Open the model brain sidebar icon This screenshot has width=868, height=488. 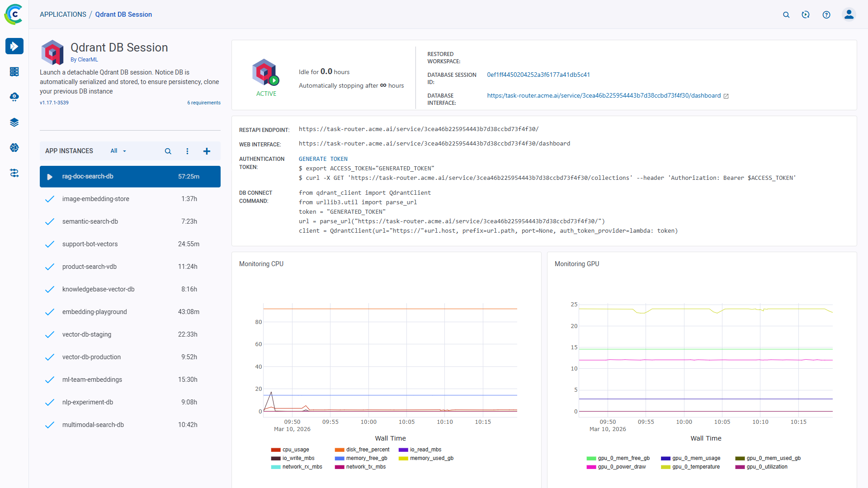(14, 147)
